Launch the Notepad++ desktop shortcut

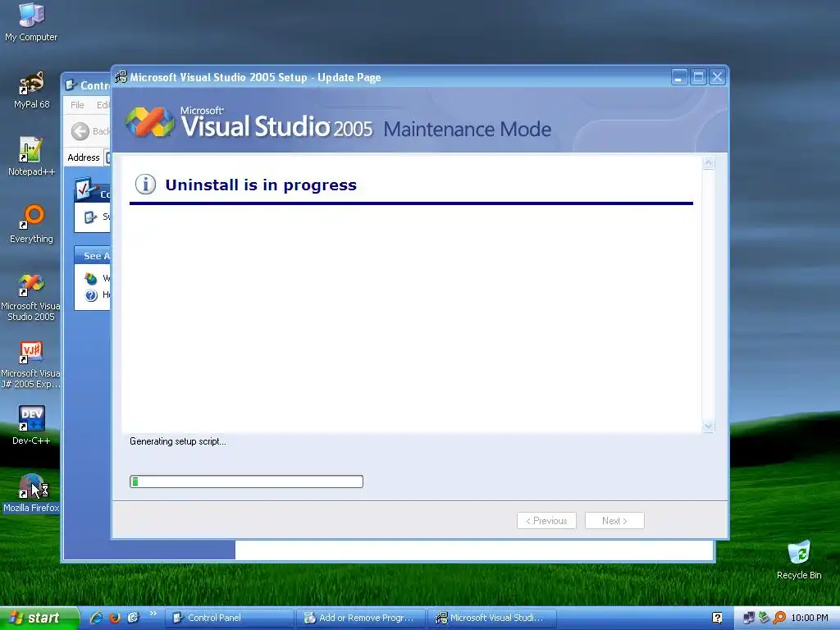click(x=31, y=157)
